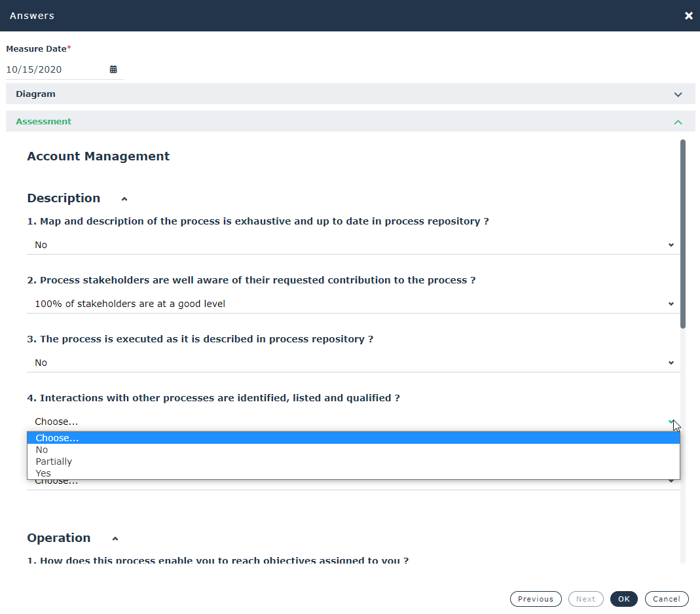Collapse the Description group caret
This screenshot has height=614, width=700.
(124, 199)
